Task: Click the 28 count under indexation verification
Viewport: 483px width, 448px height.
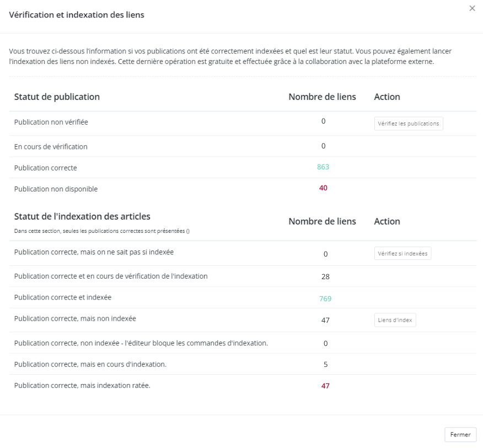Action: (x=325, y=276)
